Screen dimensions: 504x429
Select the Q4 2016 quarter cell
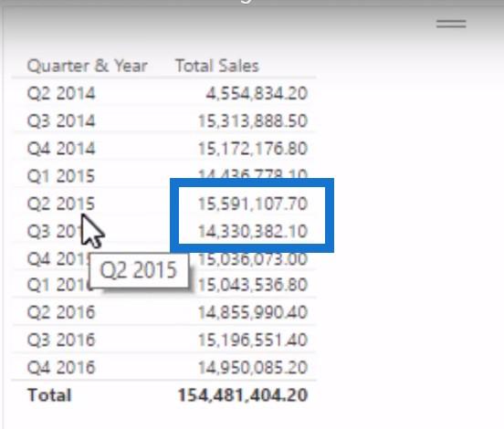click(x=61, y=367)
